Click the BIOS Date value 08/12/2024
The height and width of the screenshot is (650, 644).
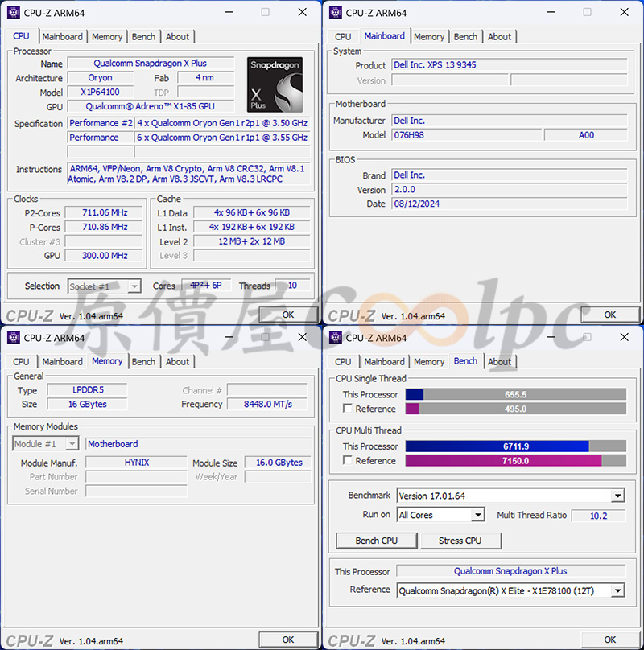(x=510, y=204)
